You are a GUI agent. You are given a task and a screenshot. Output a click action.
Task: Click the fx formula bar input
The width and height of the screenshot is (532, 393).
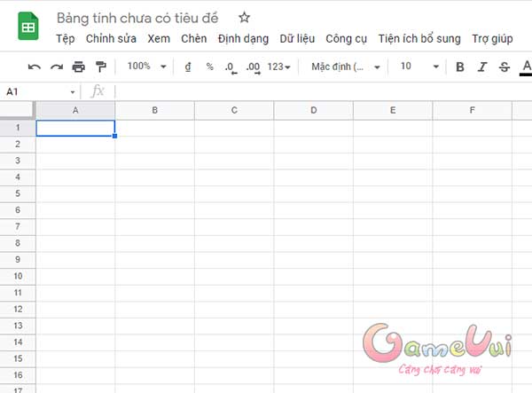point(323,91)
